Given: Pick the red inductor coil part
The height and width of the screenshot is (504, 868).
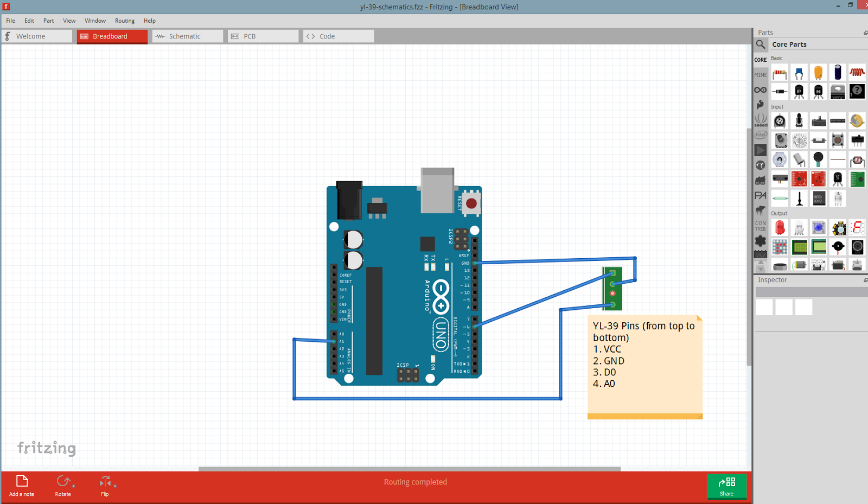Looking at the screenshot, I should tap(857, 73).
